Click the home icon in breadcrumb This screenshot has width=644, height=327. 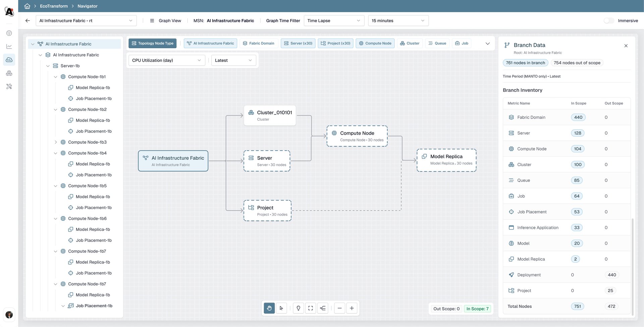(27, 6)
